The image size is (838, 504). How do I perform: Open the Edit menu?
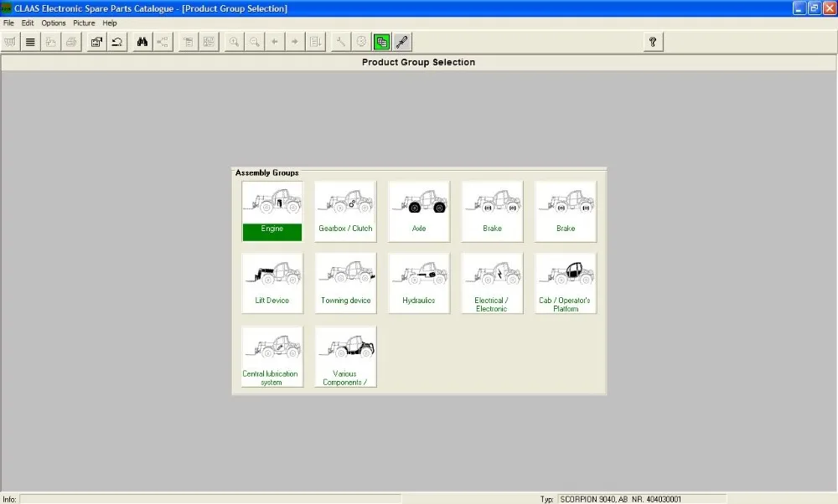(28, 23)
